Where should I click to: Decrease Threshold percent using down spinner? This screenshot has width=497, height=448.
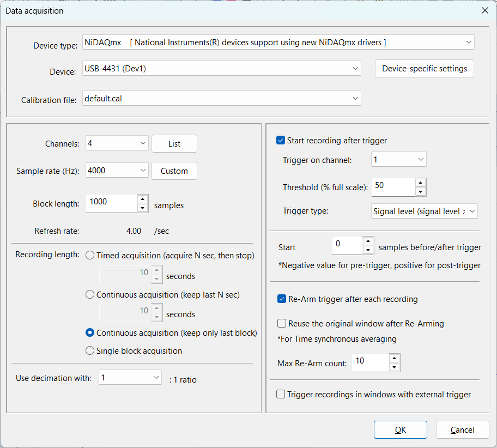[420, 191]
